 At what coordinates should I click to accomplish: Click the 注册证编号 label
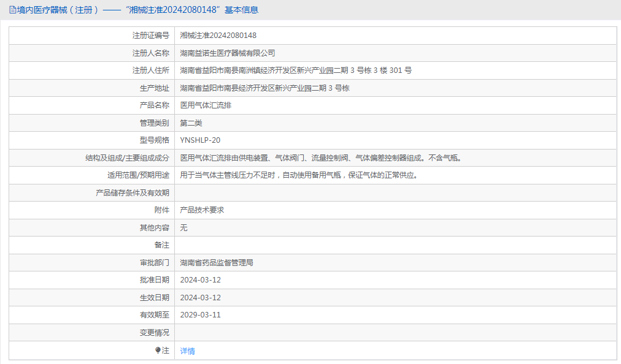coord(150,36)
